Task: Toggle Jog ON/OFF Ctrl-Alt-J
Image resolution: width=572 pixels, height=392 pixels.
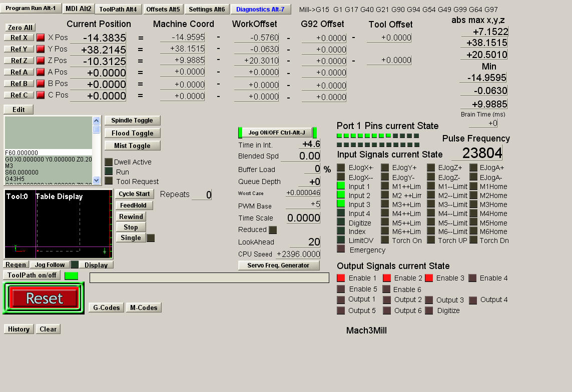Action: tap(277, 132)
